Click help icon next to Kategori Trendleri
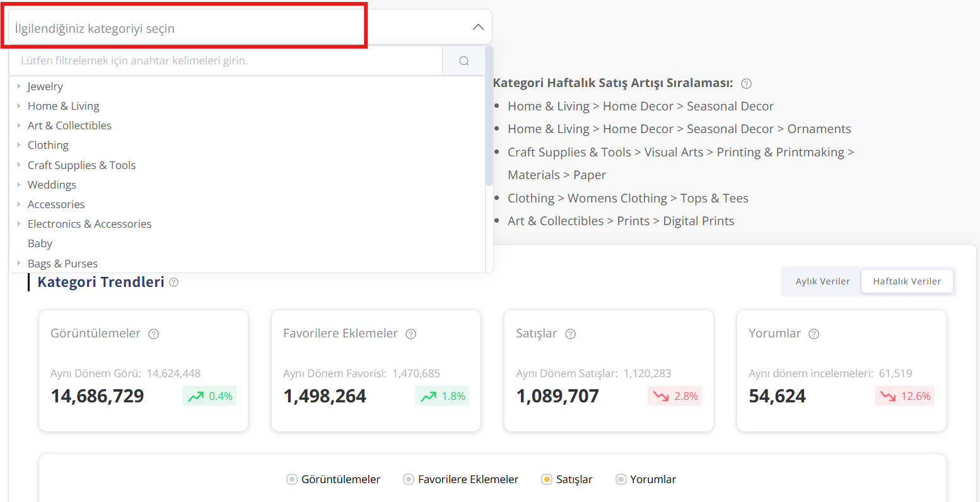 click(173, 283)
